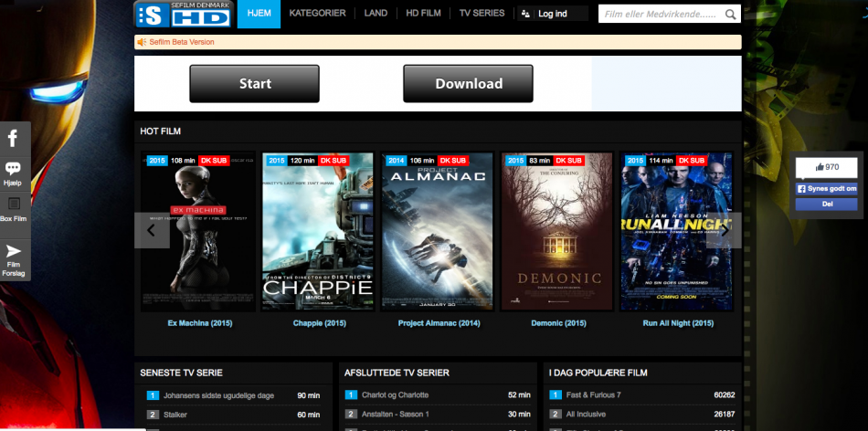
Task: Click the DK SUB badge on Ex Machina
Action: click(x=214, y=161)
